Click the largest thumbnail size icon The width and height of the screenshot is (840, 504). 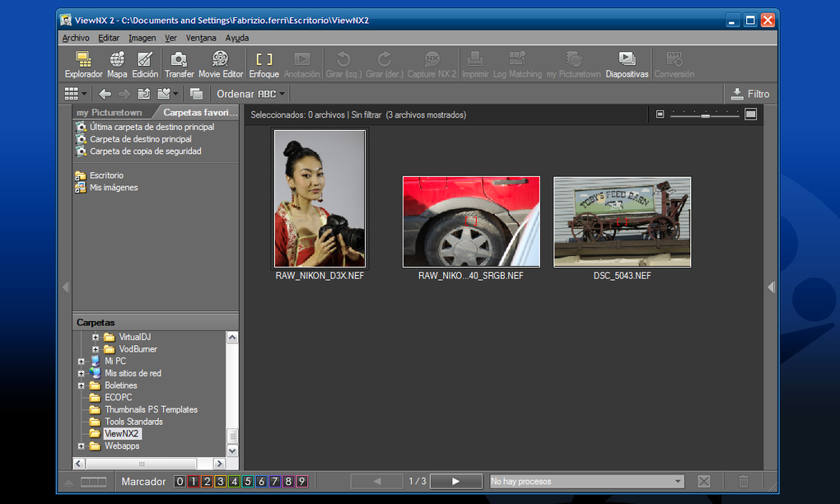pyautogui.click(x=750, y=114)
